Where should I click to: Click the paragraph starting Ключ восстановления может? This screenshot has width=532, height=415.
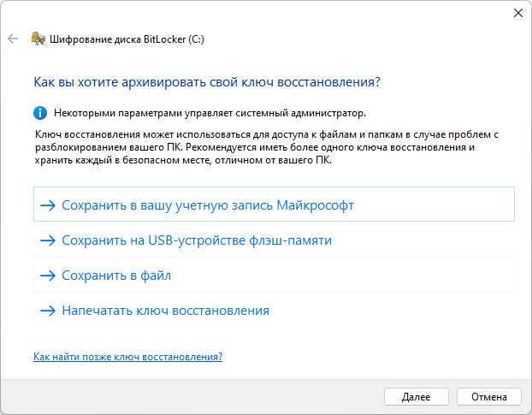click(x=267, y=147)
